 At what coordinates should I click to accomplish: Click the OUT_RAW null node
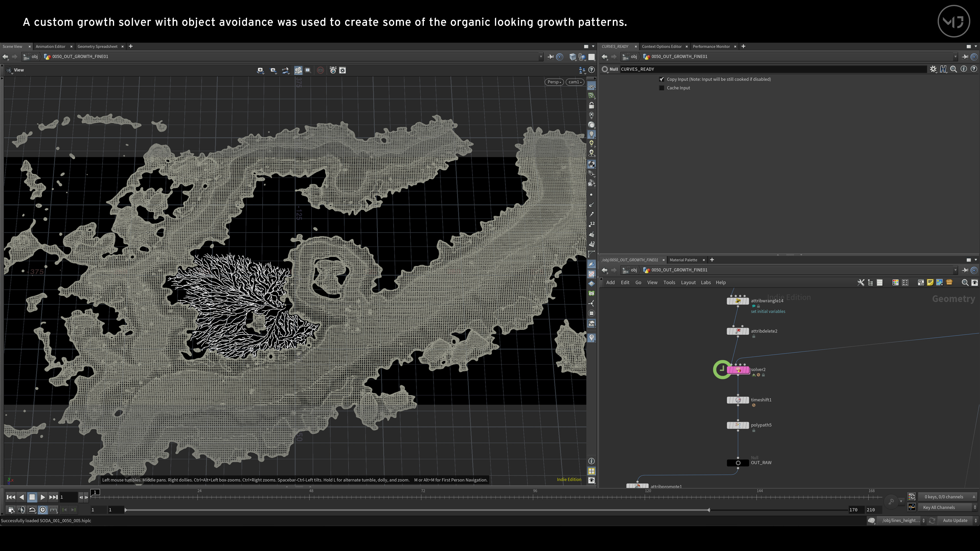click(x=738, y=463)
